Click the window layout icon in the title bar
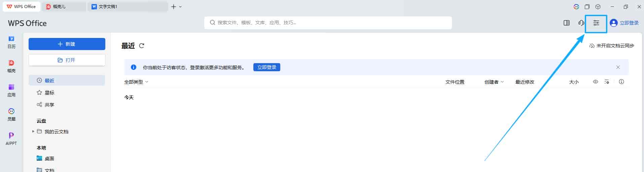The image size is (644, 172). (587, 7)
